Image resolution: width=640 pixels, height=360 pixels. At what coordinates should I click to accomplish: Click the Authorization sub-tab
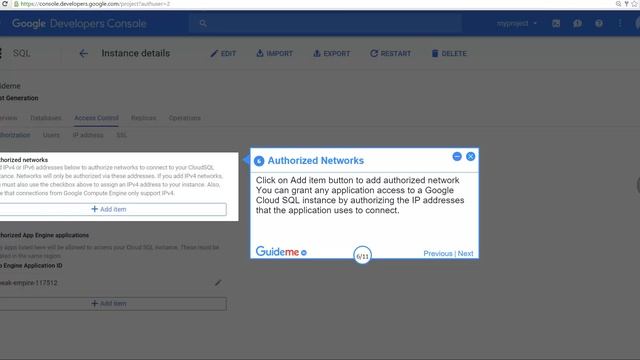tap(15, 135)
